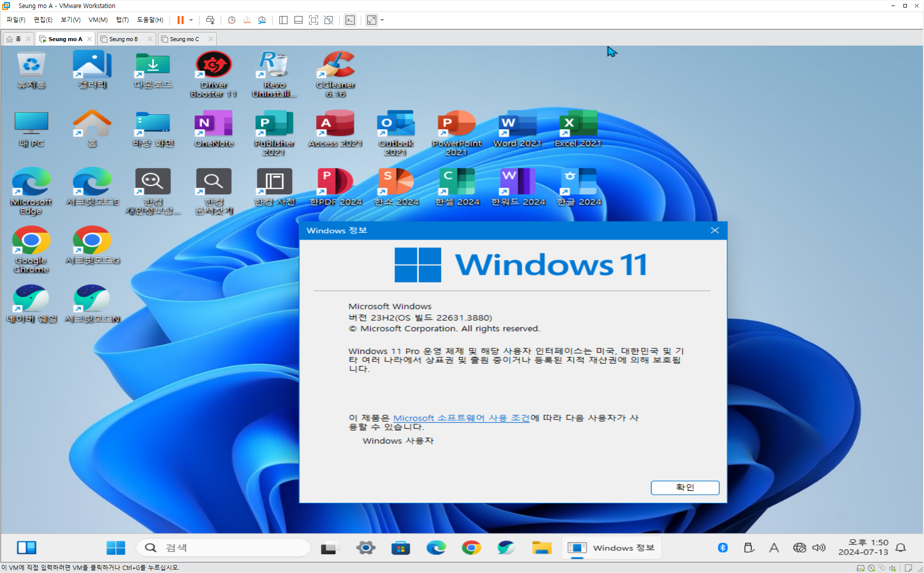Open Bluetooth tray icon
The image size is (924, 573).
[723, 547]
